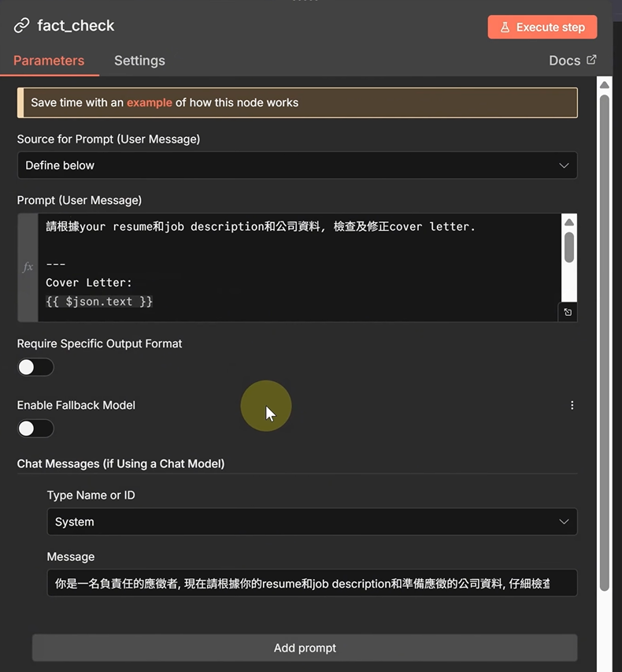Click the Add prompt button
The image size is (622, 672).
[305, 648]
